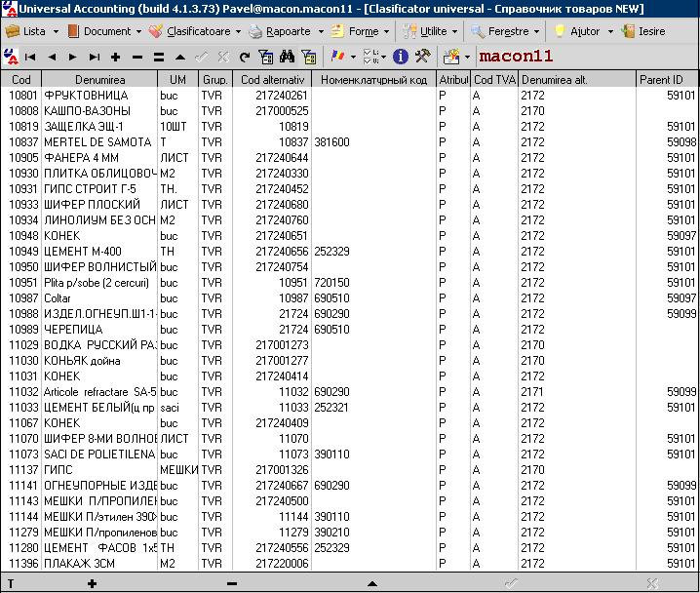Click the Parent ID column header

[667, 79]
